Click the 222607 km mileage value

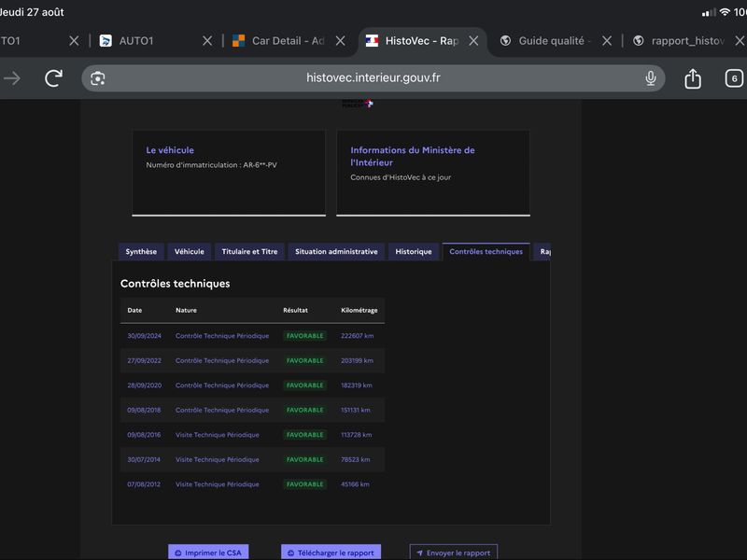coord(358,336)
